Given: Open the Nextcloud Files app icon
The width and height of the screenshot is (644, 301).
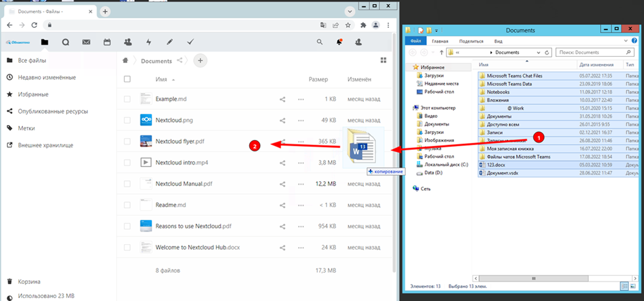Looking at the screenshot, I should [x=44, y=42].
